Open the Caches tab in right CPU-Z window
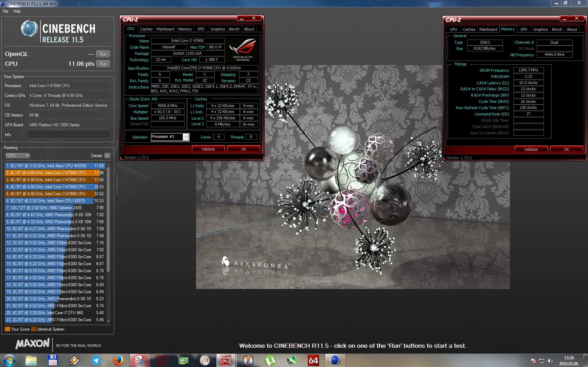This screenshot has width=588, height=367. point(469,29)
